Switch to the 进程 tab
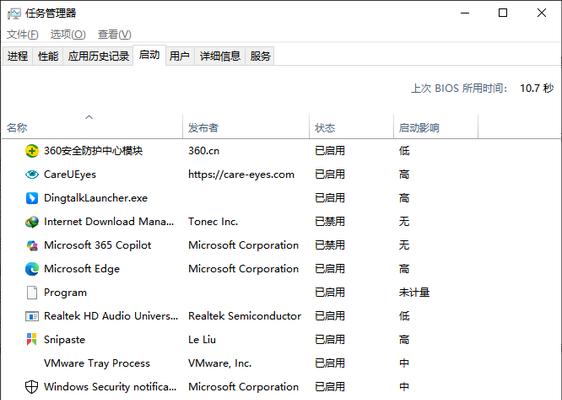Viewport: 562px width, 400px height. [x=18, y=56]
